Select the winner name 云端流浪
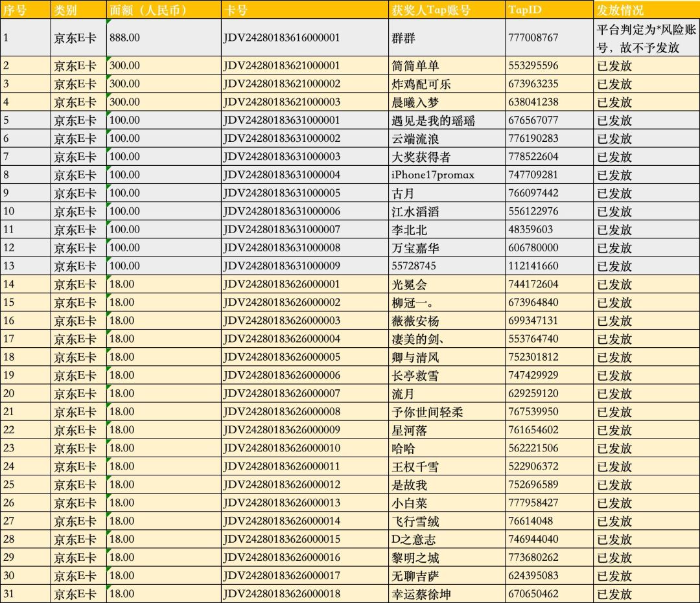Screen dimensions: 700x603 (x=415, y=139)
